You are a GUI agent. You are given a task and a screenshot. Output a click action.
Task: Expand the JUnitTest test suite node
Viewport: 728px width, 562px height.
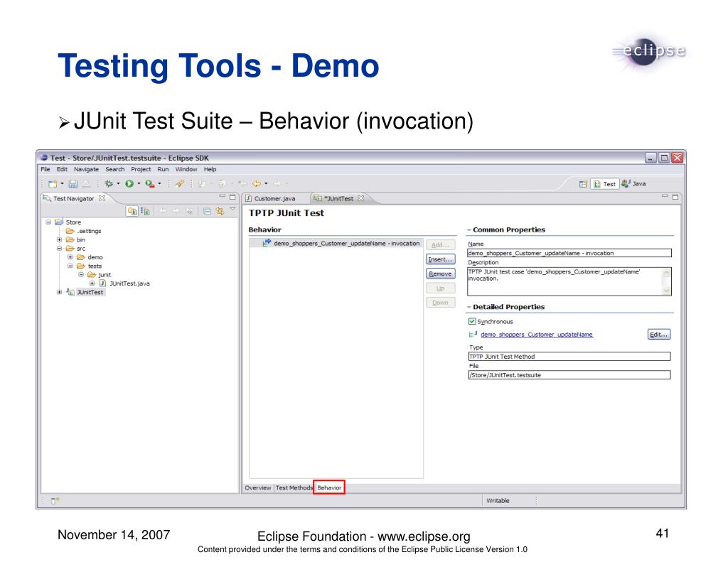(60, 293)
